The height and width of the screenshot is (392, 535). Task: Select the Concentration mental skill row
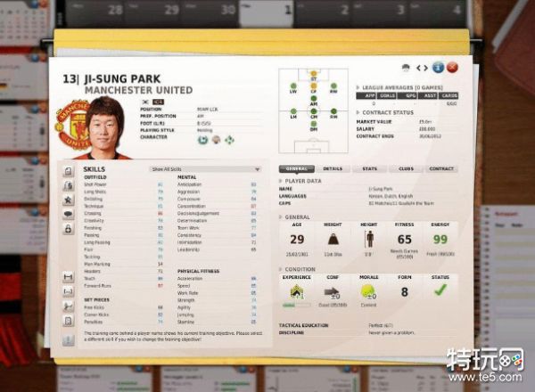click(x=217, y=206)
